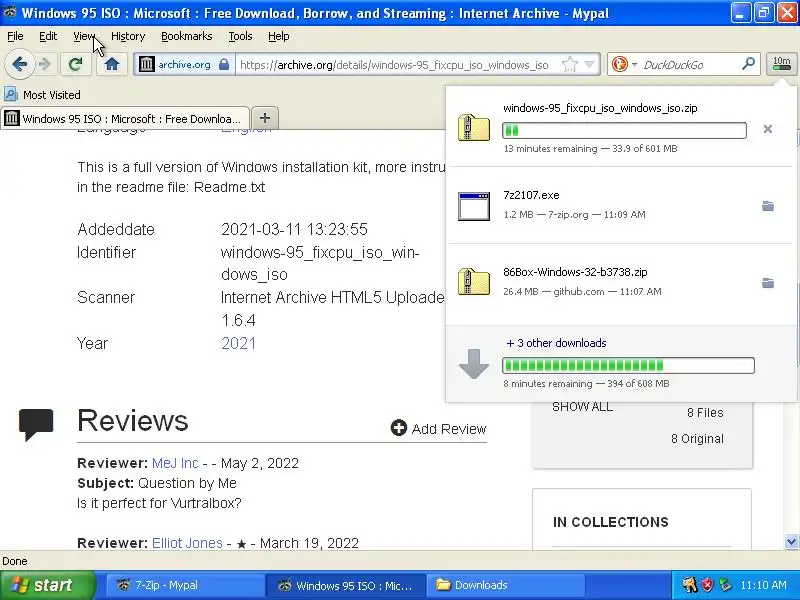Open reviewer Elliot Jones profile
This screenshot has height=600, width=800.
[187, 543]
